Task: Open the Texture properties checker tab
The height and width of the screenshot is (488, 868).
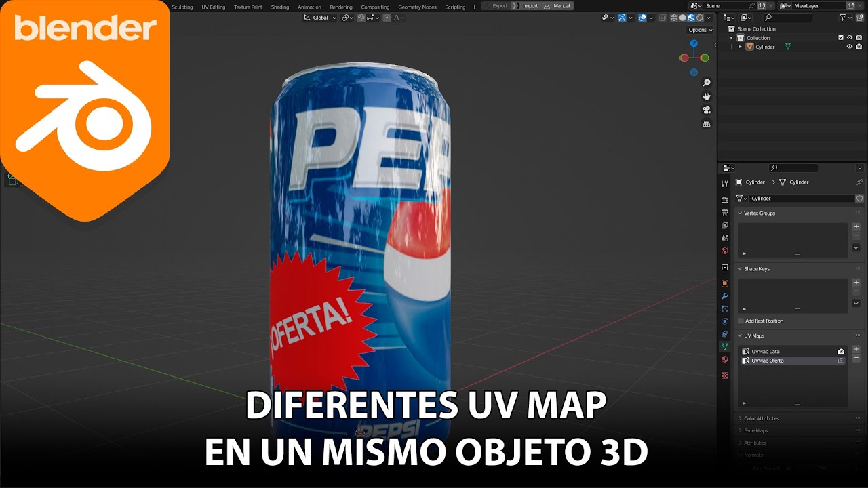Action: pos(724,375)
